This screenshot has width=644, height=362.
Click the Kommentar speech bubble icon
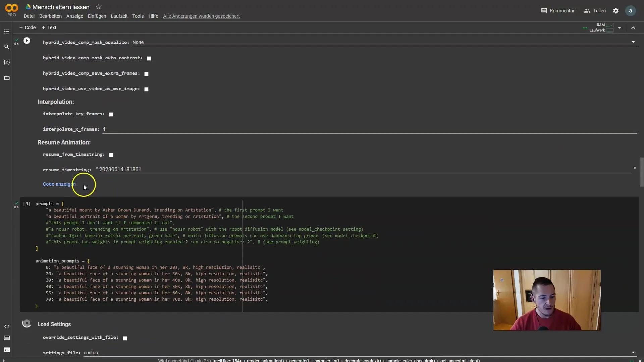tap(544, 11)
